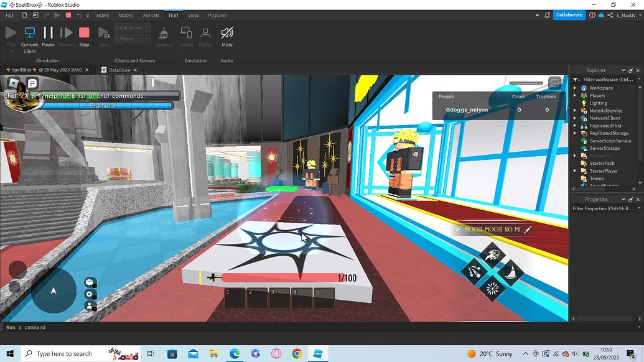Open the Roblox menu icon in viewport
The width and height of the screenshot is (644, 362).
(14, 83)
